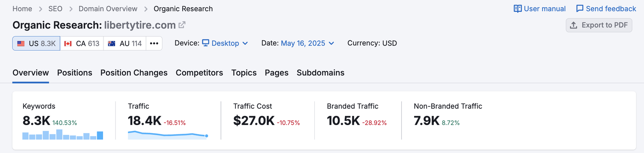Open the Competitors tab
The image size is (644, 153).
199,73
